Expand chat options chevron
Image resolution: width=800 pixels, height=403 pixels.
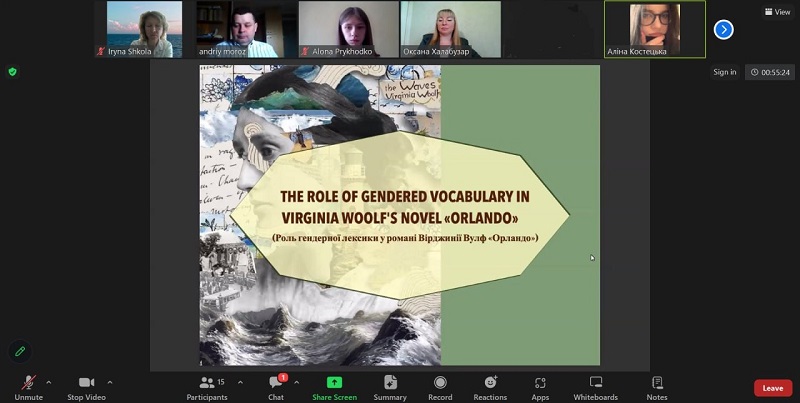coord(296,382)
